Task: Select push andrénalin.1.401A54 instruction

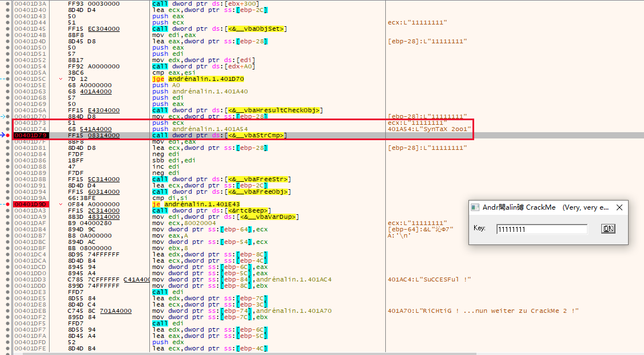Action: 200,129
